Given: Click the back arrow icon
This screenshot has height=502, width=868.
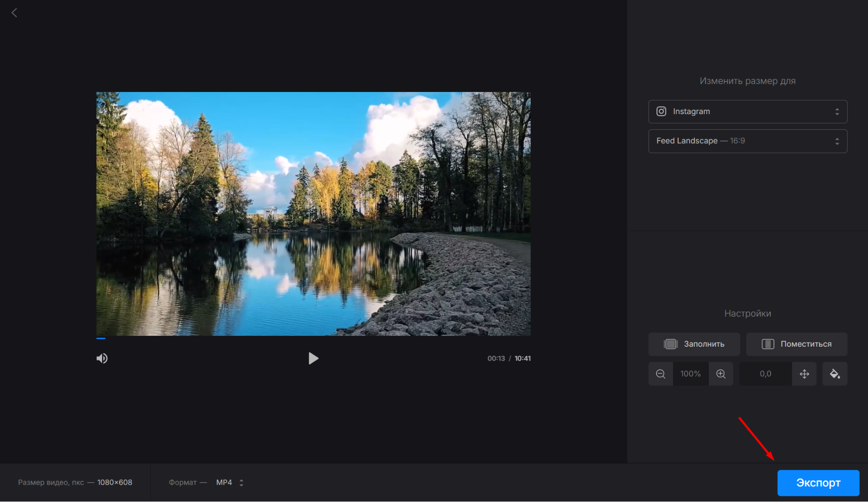Looking at the screenshot, I should 14,13.
